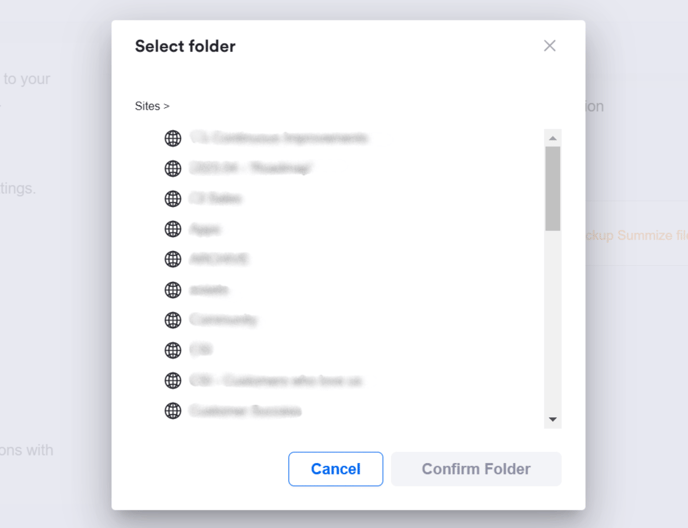The width and height of the screenshot is (688, 528).
Task: Click the globe icon next to Community
Action: coord(173,320)
